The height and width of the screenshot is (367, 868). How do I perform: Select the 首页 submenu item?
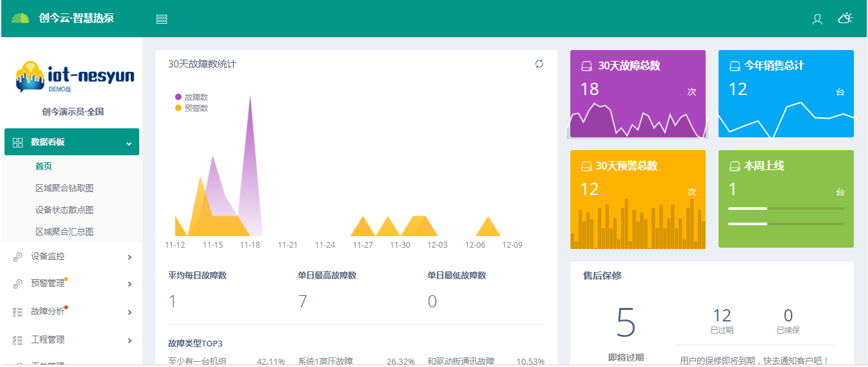44,166
